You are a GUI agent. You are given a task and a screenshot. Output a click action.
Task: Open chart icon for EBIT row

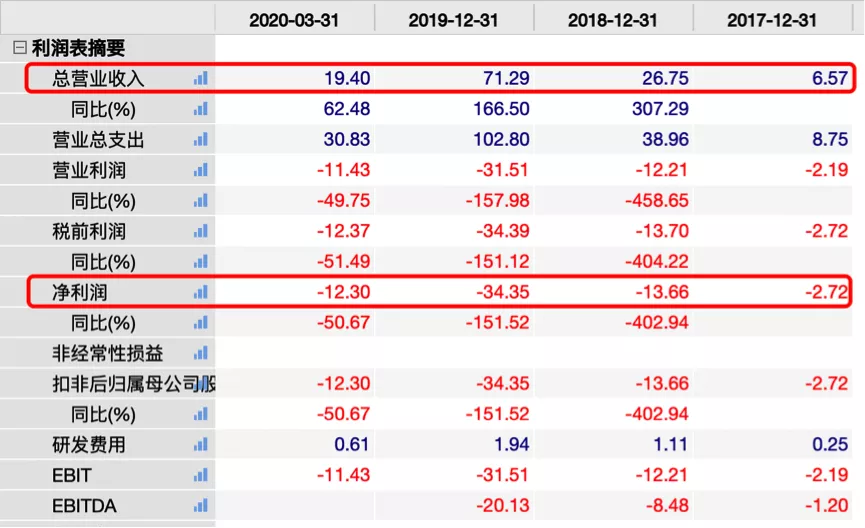(201, 474)
